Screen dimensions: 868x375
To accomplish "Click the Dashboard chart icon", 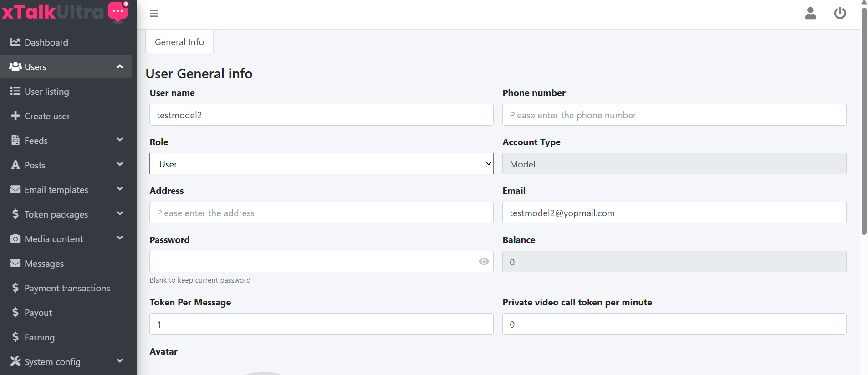I will click(15, 42).
